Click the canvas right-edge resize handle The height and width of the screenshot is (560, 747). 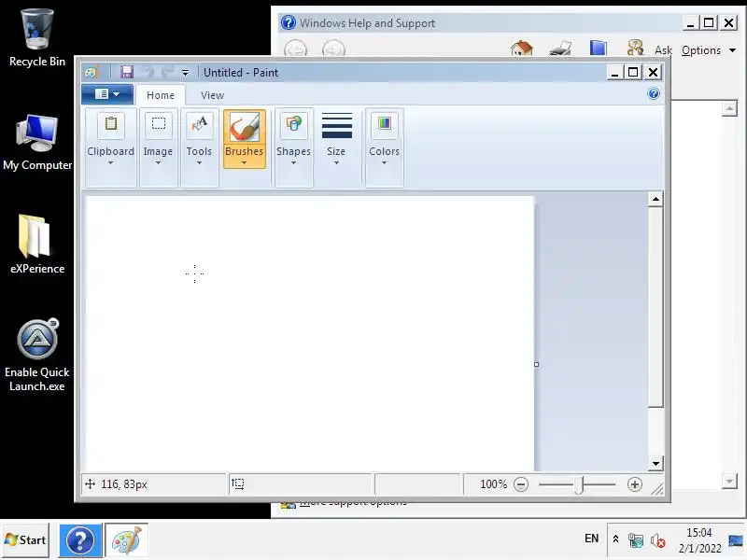[536, 364]
